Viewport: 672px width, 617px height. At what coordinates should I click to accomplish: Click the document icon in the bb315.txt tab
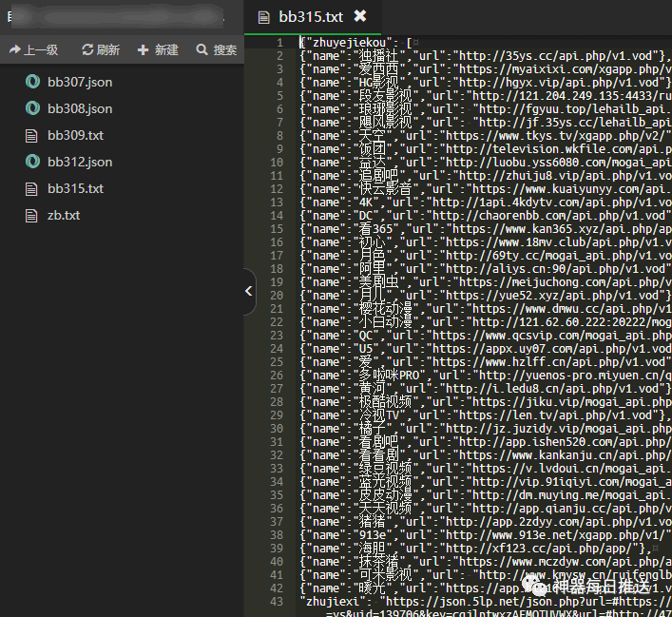pos(264,17)
